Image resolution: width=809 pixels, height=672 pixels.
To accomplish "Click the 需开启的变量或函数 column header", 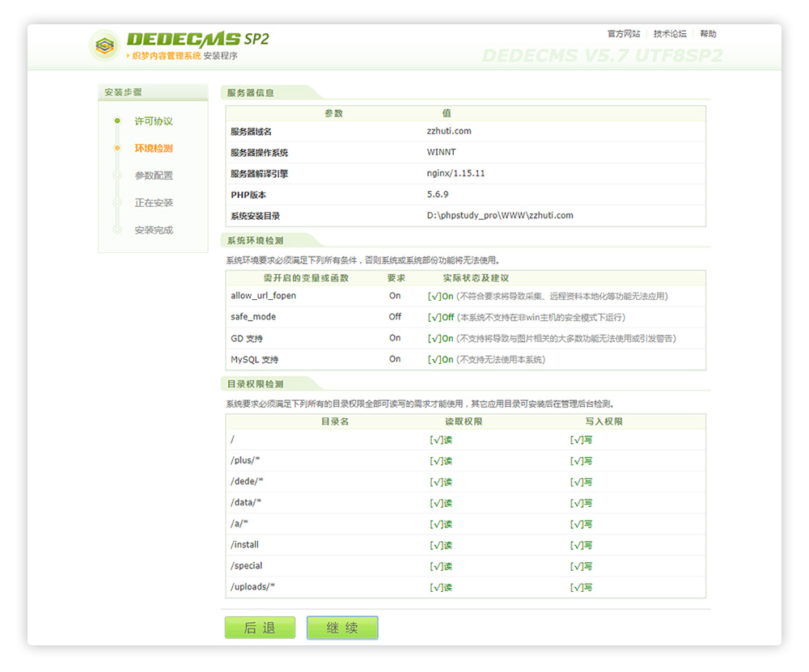I will (x=307, y=278).
